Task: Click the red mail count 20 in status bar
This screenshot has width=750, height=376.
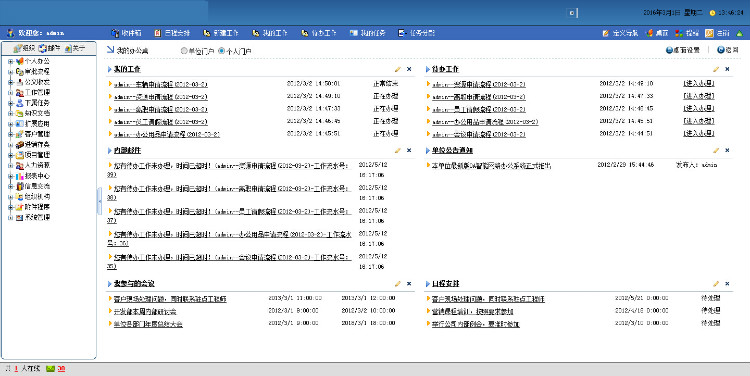Action: [x=61, y=369]
